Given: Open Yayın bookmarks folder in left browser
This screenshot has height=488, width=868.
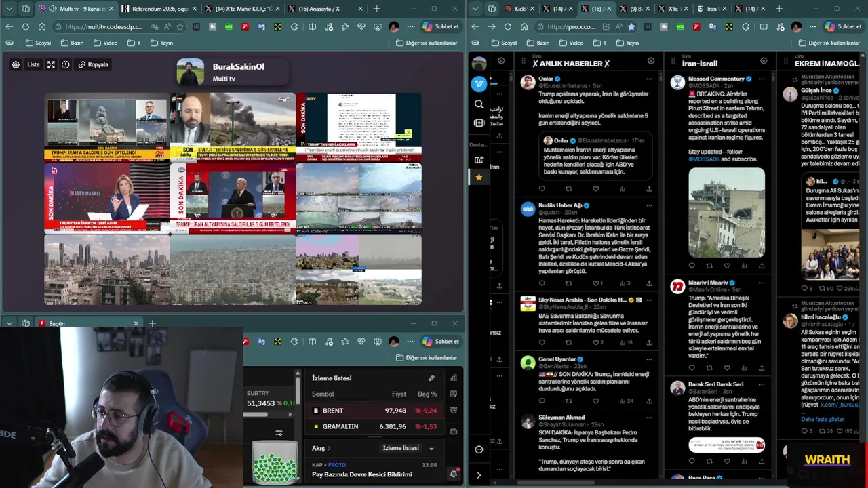Looking at the screenshot, I should tap(161, 43).
